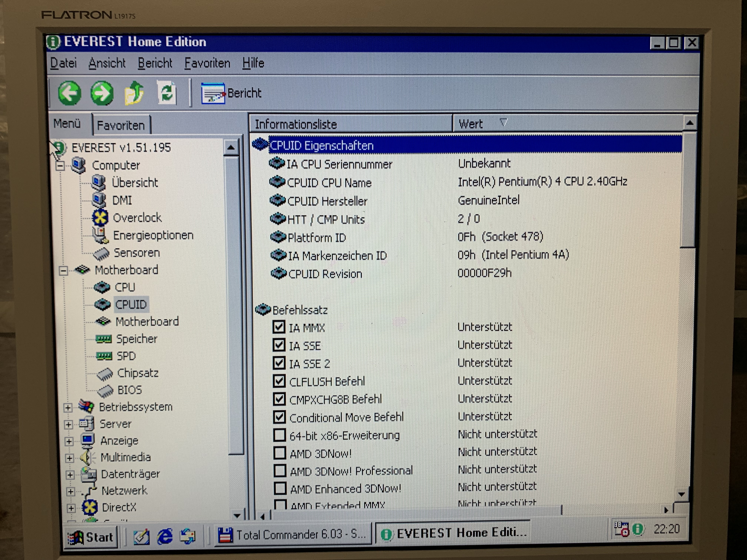Click the folder up-level toolbar icon

coord(134,93)
